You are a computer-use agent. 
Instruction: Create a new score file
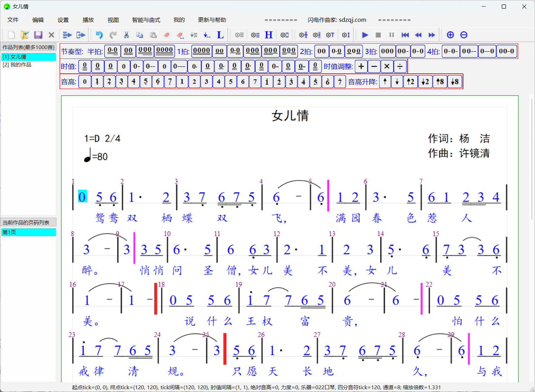(x=11, y=35)
